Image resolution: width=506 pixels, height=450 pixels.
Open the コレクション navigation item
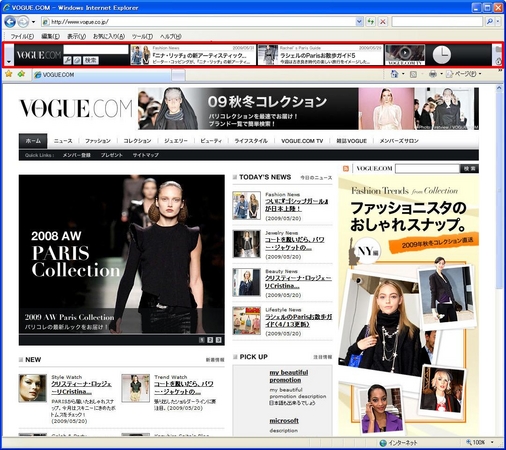pyautogui.click(x=137, y=141)
